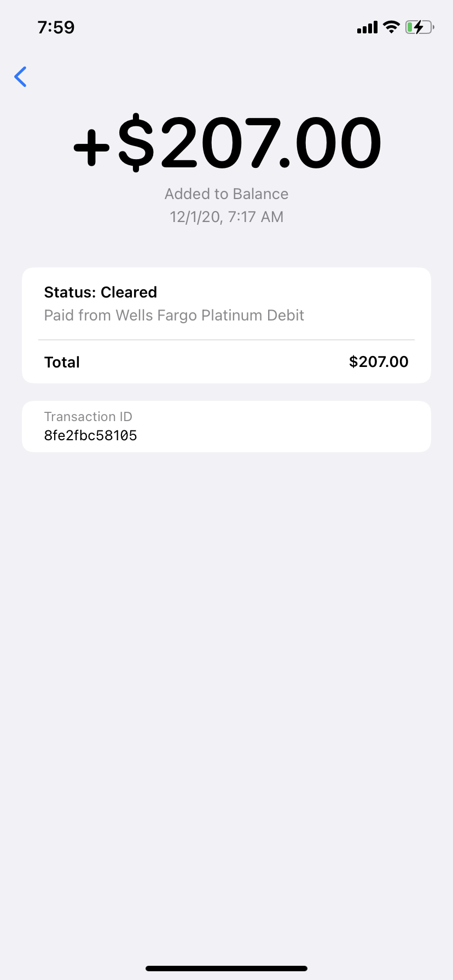Screen dimensions: 453x980
Task: Tap the dollar sign in the large amount
Action: point(136,143)
